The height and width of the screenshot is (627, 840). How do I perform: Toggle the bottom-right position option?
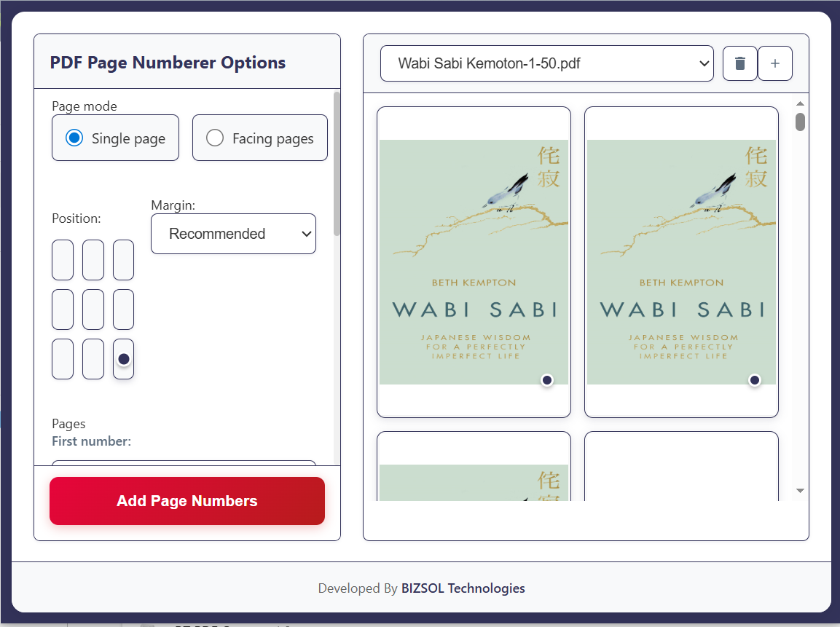tap(123, 359)
